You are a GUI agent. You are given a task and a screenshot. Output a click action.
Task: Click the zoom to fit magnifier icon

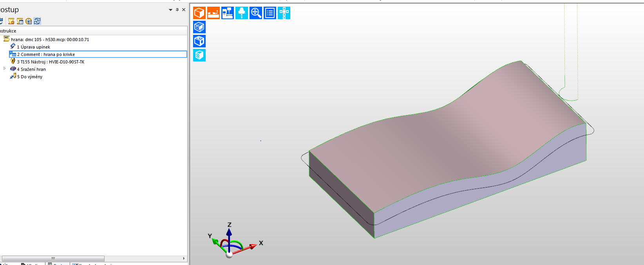pyautogui.click(x=256, y=13)
